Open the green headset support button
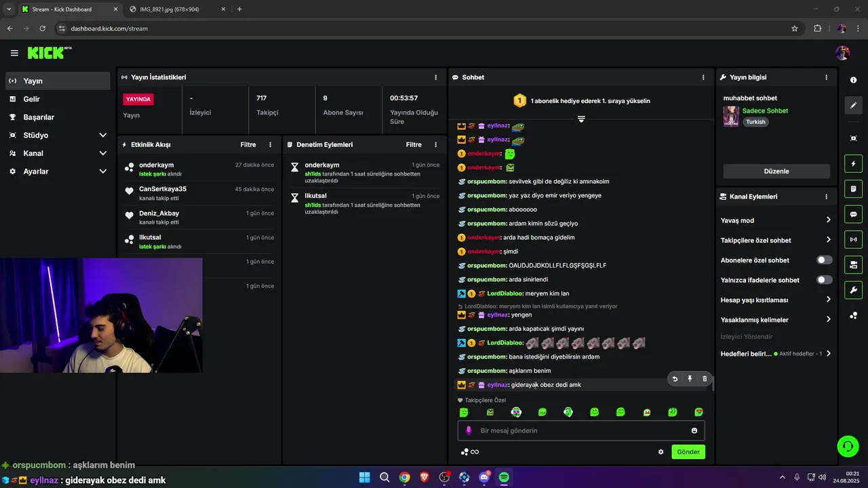Image resolution: width=868 pixels, height=488 pixels. pyautogui.click(x=848, y=446)
